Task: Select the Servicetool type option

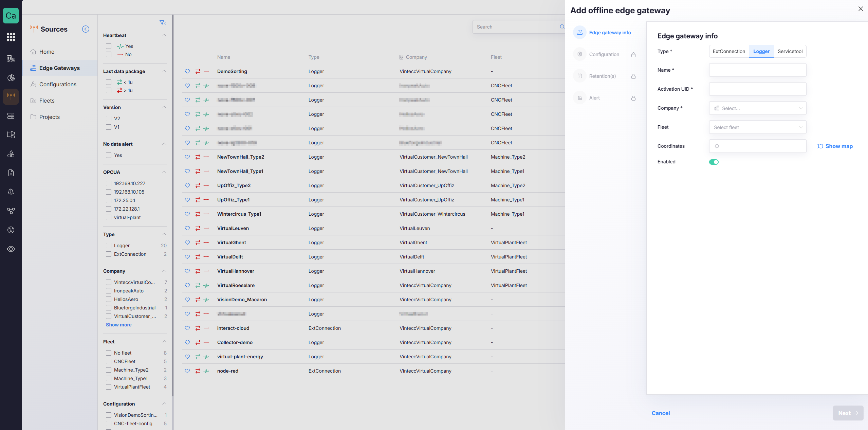Action: tap(790, 51)
